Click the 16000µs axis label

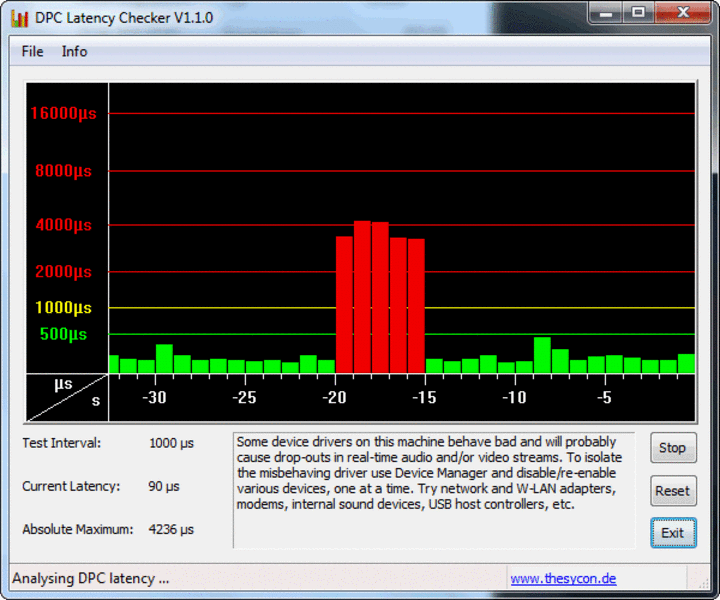63,113
